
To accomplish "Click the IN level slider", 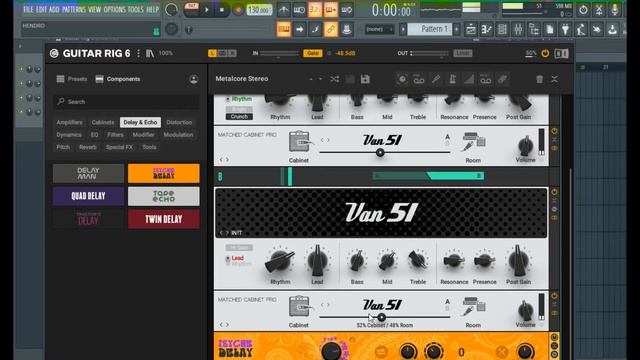I will (x=279, y=53).
